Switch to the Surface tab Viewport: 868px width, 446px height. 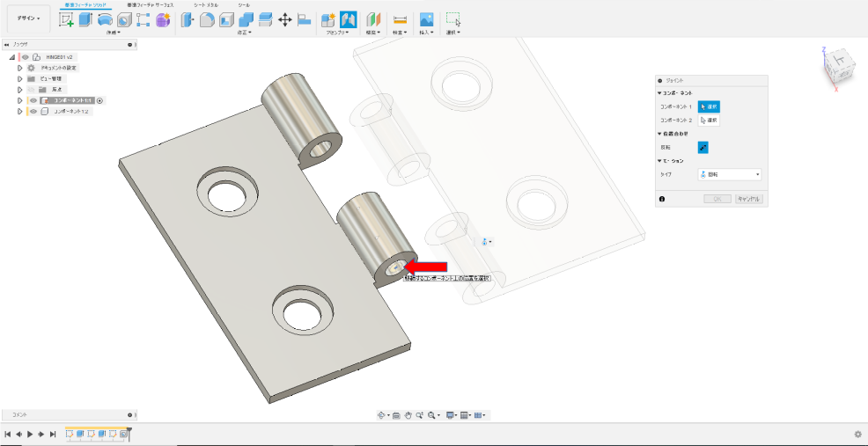(150, 4)
